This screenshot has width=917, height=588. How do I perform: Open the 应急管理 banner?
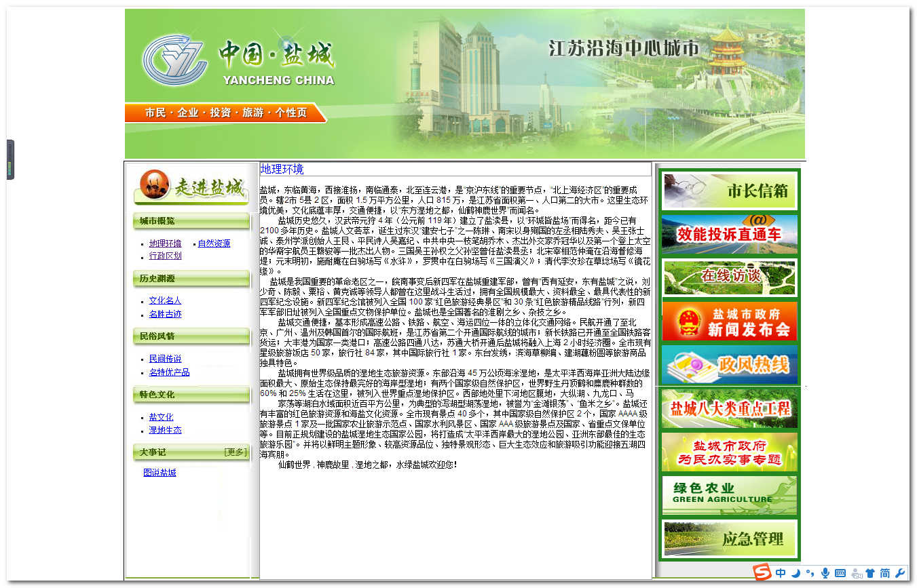(730, 538)
